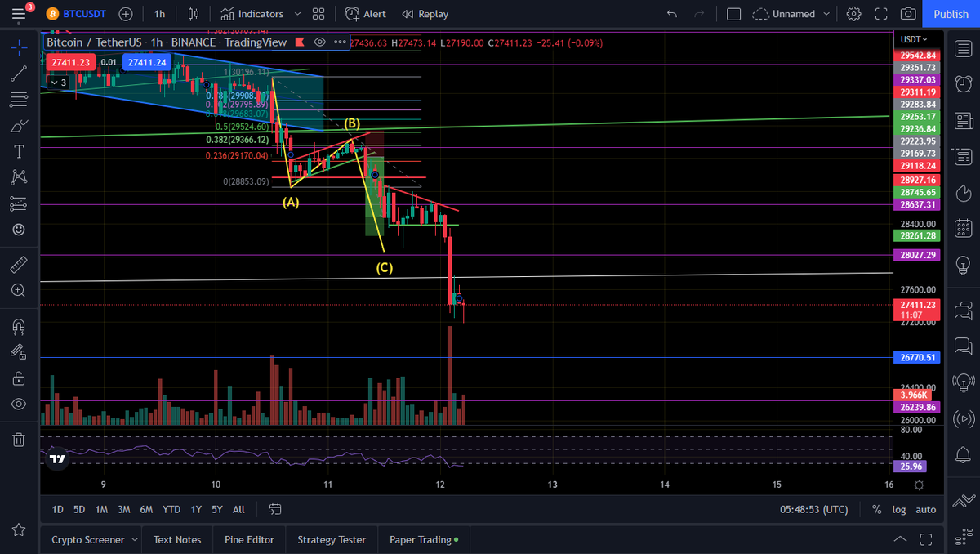Image resolution: width=980 pixels, height=554 pixels.
Task: Open candlestick chart style selector
Action: (x=194, y=14)
